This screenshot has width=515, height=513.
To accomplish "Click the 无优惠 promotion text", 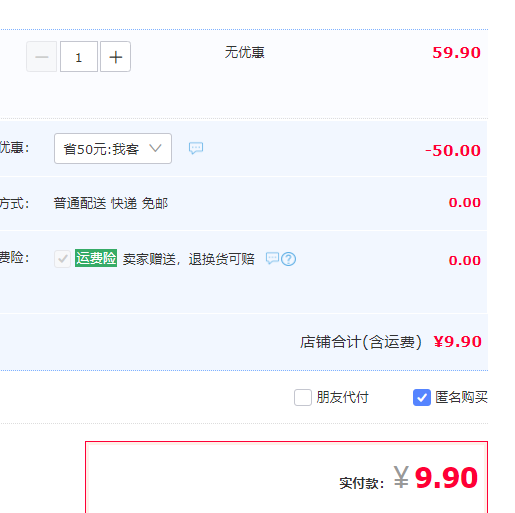I will click(x=245, y=53).
